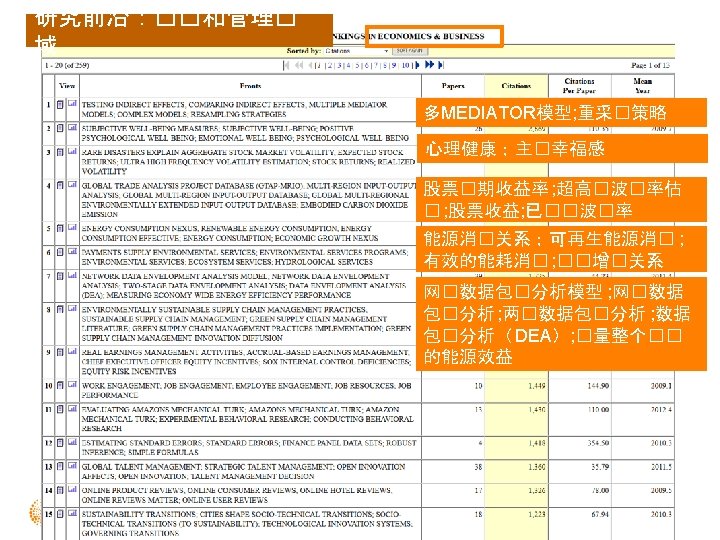This screenshot has width=720, height=540.
Task: Go to page 3 link
Action: pyautogui.click(x=339, y=66)
